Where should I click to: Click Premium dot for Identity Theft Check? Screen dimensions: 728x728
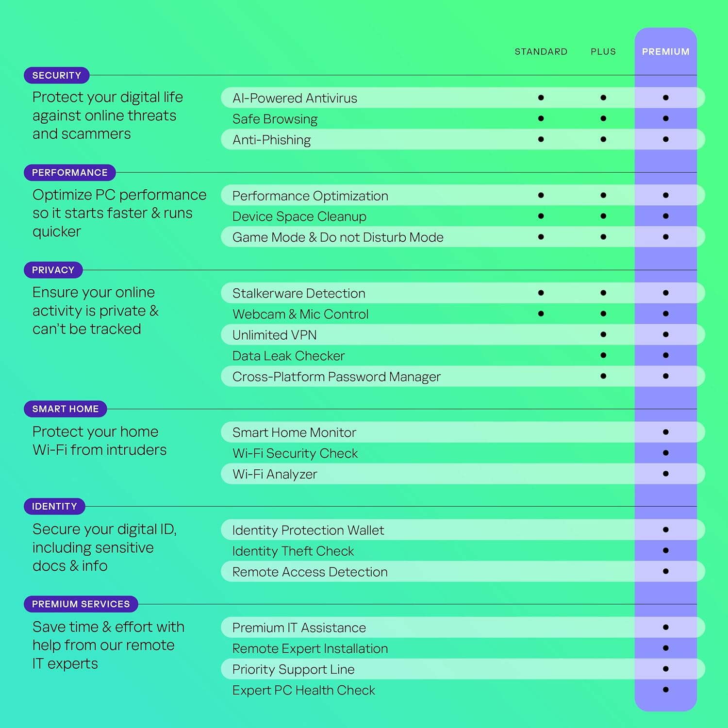pos(665,550)
